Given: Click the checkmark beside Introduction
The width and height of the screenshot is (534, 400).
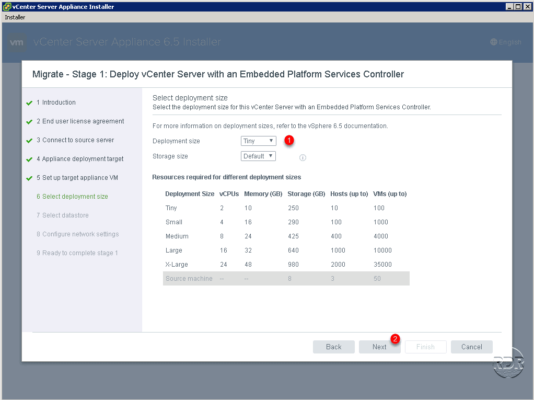Looking at the screenshot, I should [x=29, y=103].
